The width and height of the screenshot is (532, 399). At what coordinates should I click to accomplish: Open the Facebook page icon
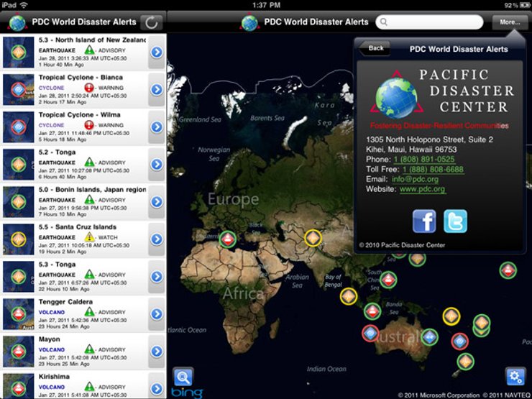(x=424, y=221)
